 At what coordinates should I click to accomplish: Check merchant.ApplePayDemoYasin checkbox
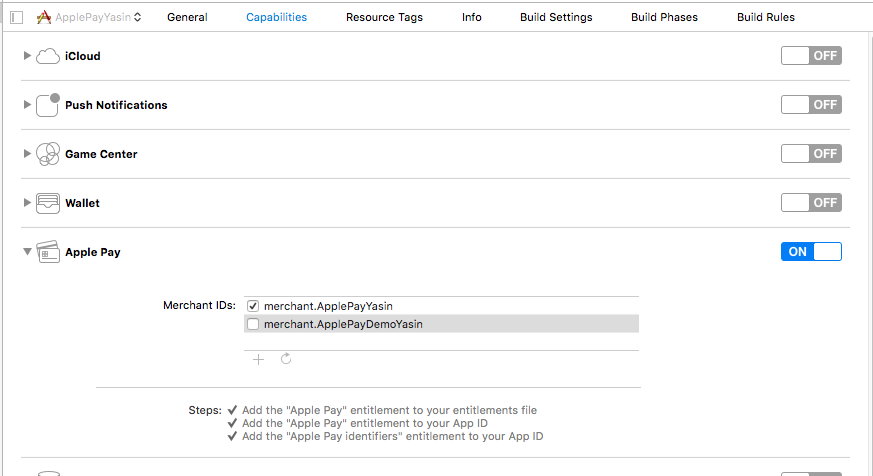(253, 324)
